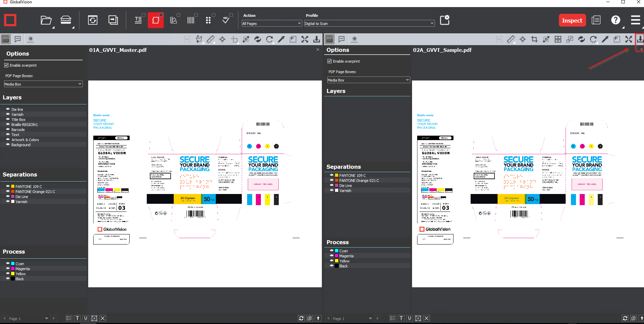Click the download icon in Sample toolbar
This screenshot has height=324, width=644.
640,39
